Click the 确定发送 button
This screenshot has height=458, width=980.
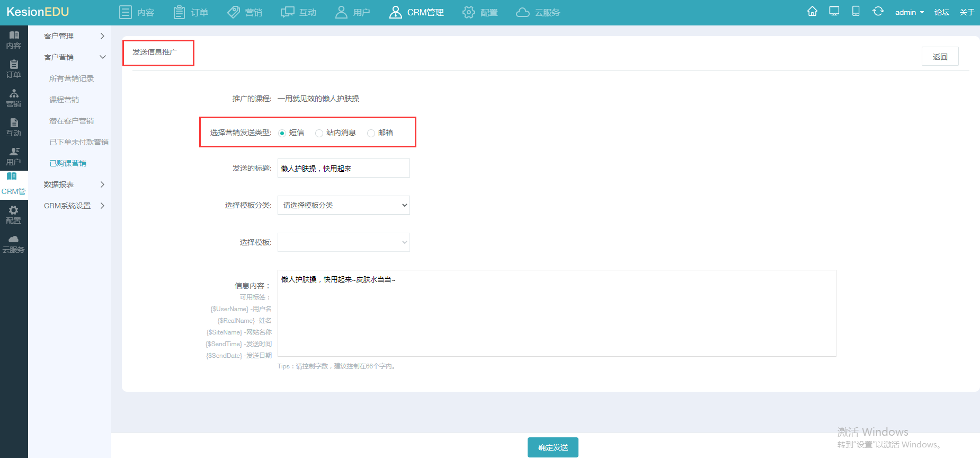(x=553, y=447)
